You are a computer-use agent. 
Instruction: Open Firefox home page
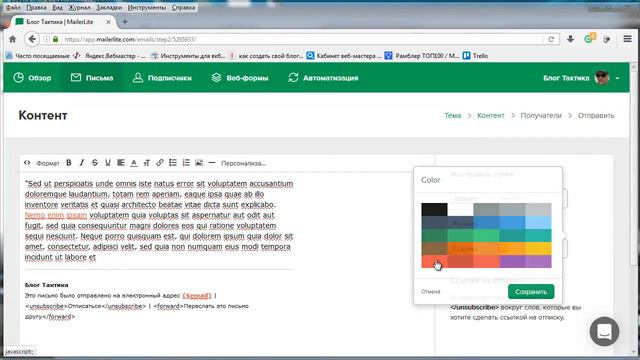tap(13, 39)
